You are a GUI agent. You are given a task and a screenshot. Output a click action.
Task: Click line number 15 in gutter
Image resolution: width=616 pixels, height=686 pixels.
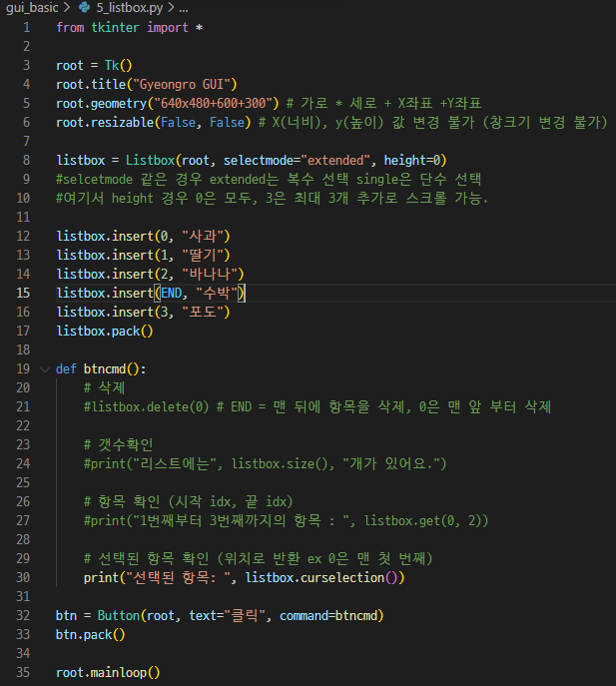(23, 293)
